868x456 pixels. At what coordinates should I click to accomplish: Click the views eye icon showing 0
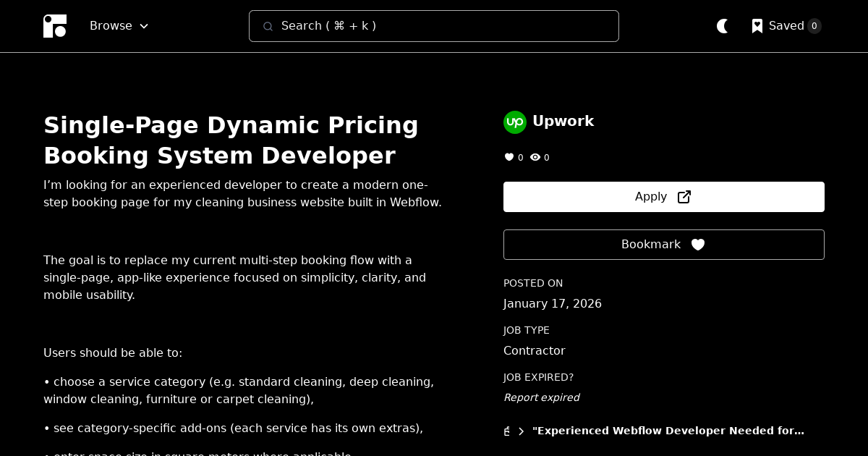coord(535,157)
